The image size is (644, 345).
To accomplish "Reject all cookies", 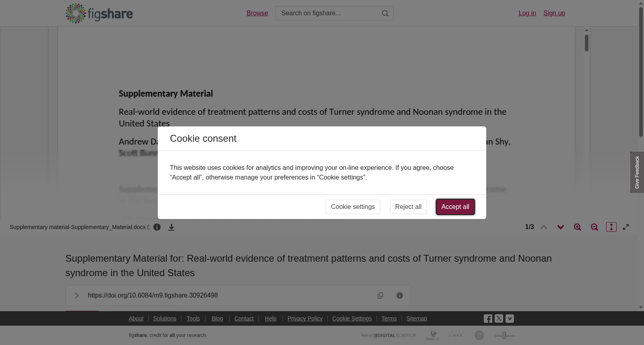I will click(408, 207).
